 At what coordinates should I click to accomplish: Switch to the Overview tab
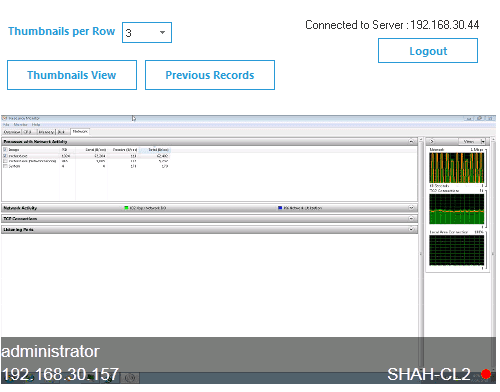coord(12,132)
